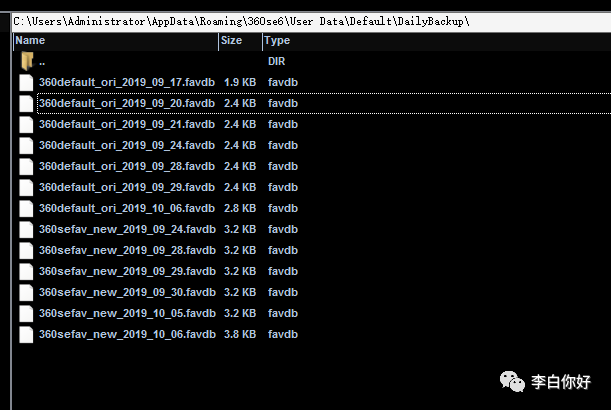Viewport: 611px width, 410px height.
Task: Click file icon of 360default_ori_2019_09_24.favdb
Action: [26, 146]
